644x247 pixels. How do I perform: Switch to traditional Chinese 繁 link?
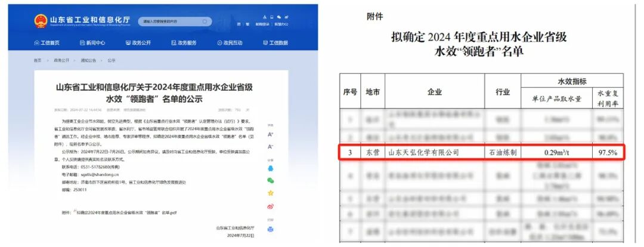(247, 24)
